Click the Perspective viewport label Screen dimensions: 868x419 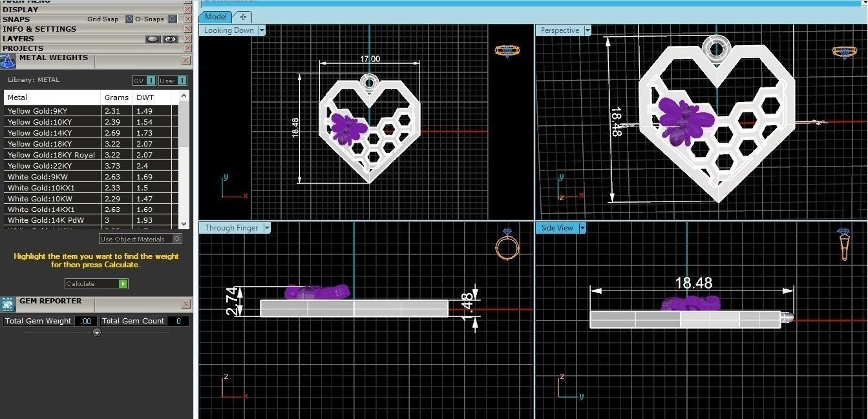tap(560, 30)
